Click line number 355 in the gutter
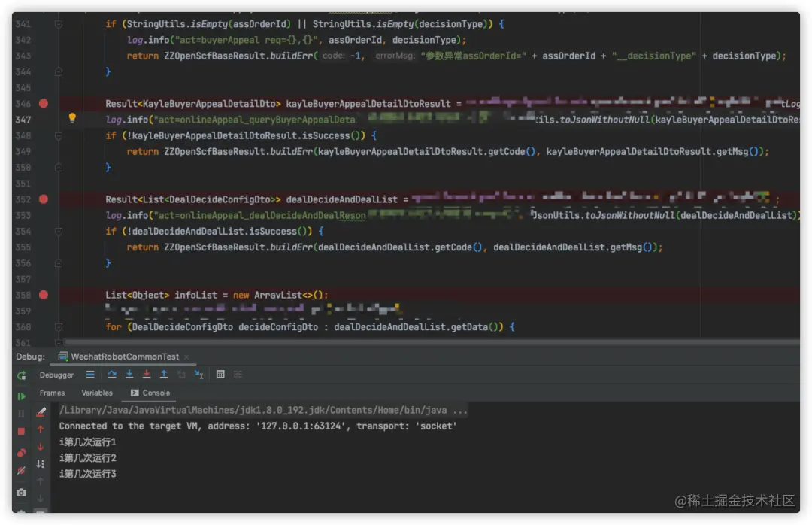 pyautogui.click(x=23, y=247)
